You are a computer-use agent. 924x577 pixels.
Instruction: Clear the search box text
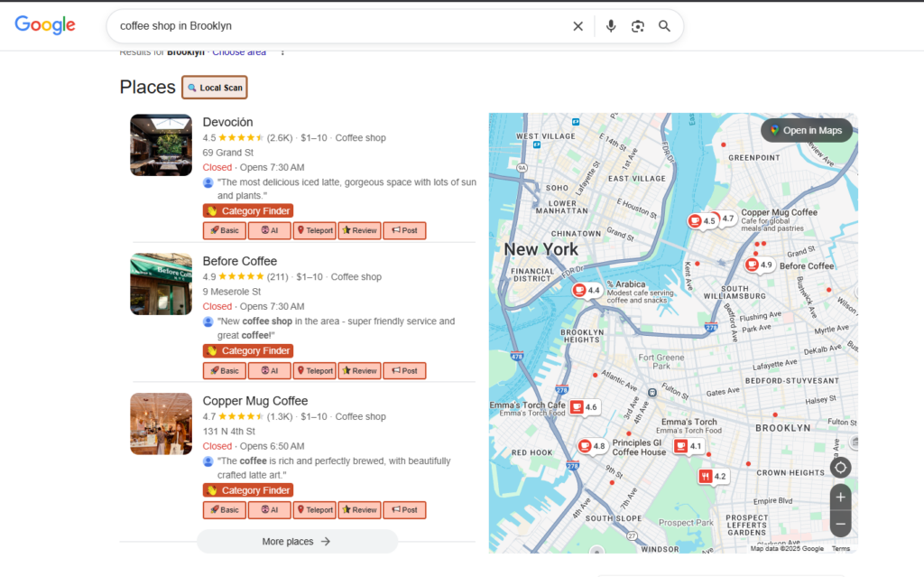click(578, 26)
